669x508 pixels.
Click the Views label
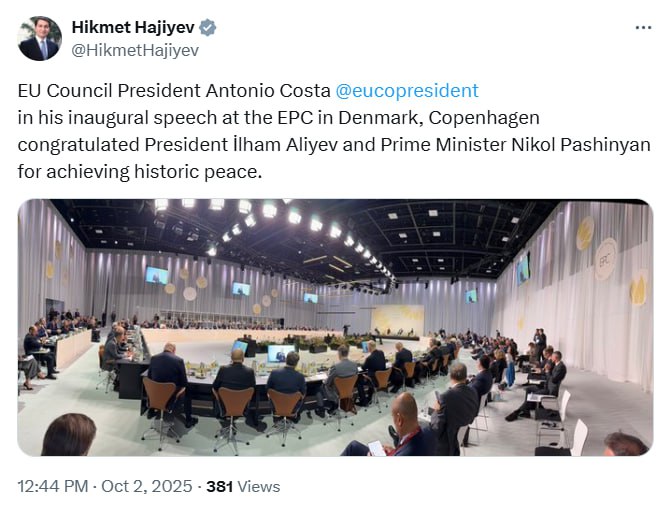(259, 486)
